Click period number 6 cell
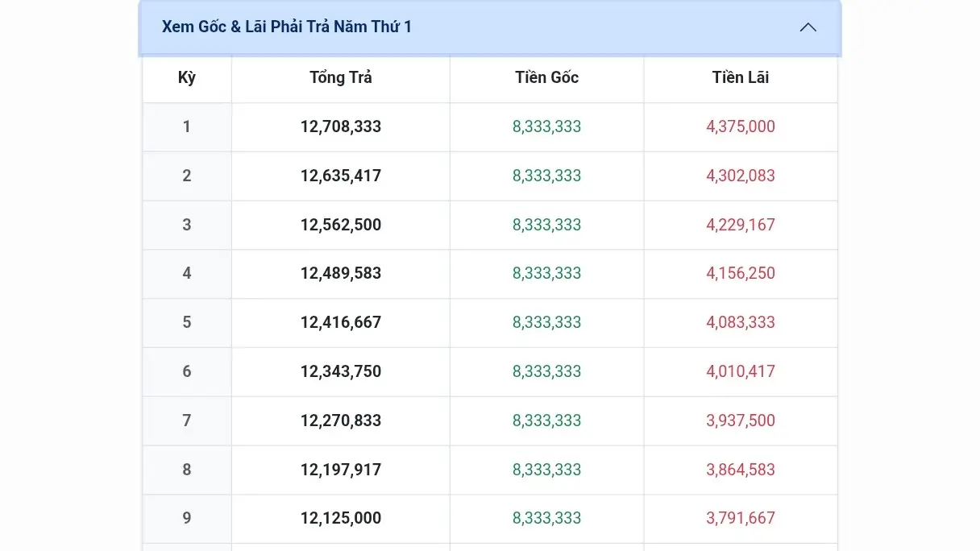Screen dimensions: 980x551 tap(187, 372)
